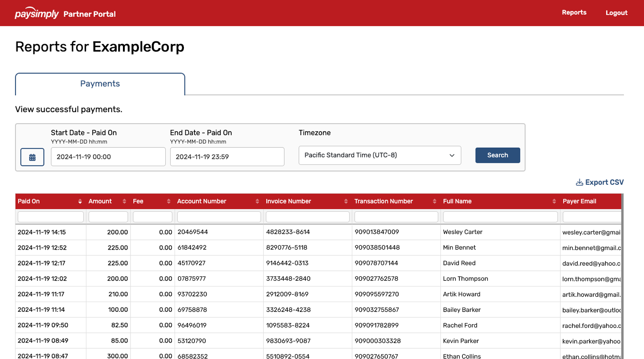Sort by Fee column arrows
The width and height of the screenshot is (644, 359).
coord(169,202)
